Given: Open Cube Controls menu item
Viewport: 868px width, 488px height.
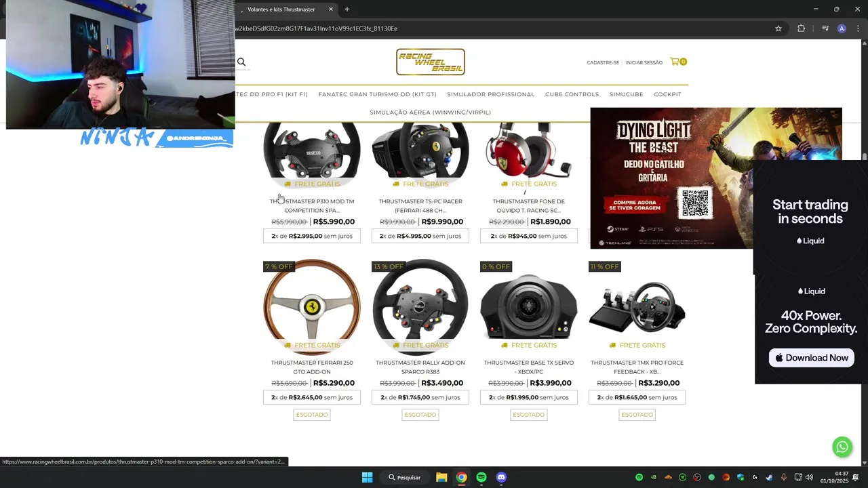Looking at the screenshot, I should pyautogui.click(x=572, y=94).
